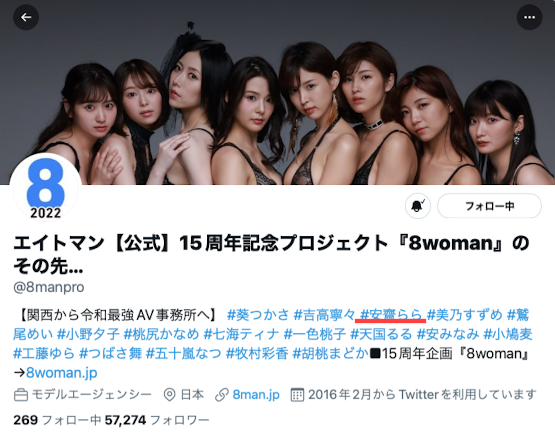View the 269 フォロー中 following list
The height and width of the screenshot is (432, 555).
click(57, 420)
